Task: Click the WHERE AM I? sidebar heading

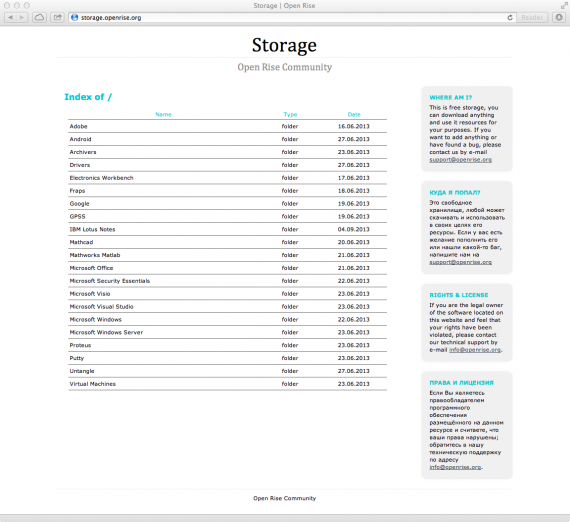Action: tap(450, 97)
